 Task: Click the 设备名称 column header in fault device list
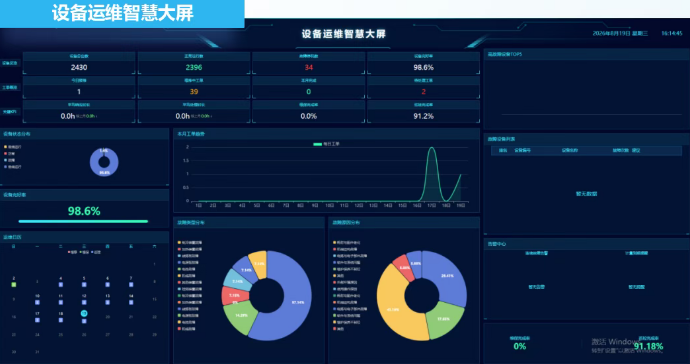569,151
